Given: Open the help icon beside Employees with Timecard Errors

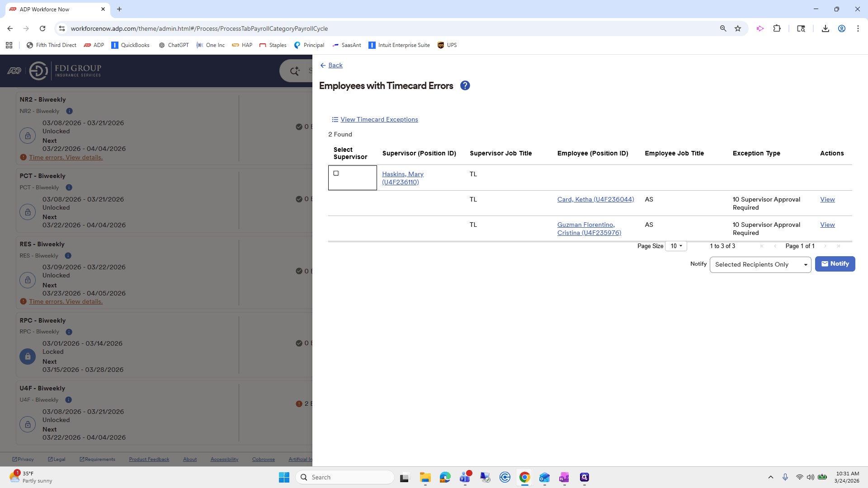Looking at the screenshot, I should (x=465, y=85).
